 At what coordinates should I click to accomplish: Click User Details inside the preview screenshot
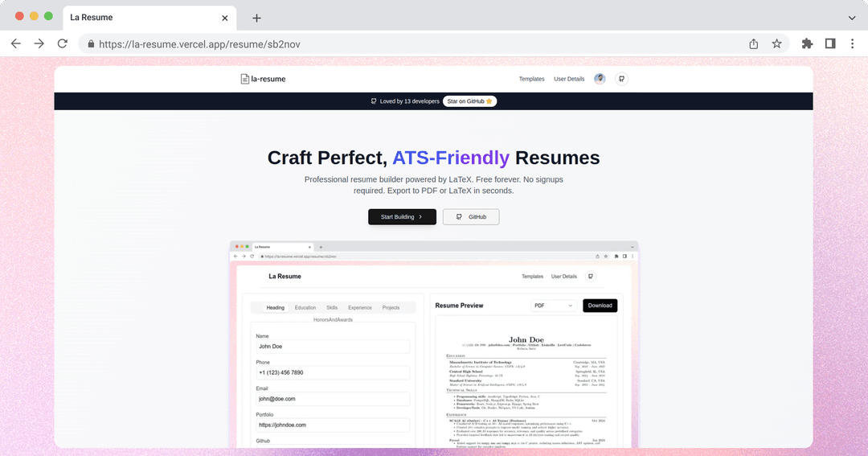[563, 277]
